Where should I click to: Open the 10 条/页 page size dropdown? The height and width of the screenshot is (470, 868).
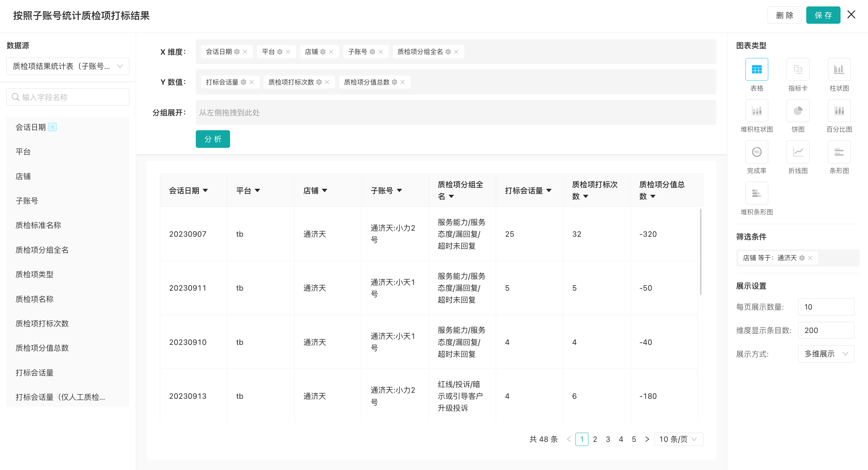point(679,439)
